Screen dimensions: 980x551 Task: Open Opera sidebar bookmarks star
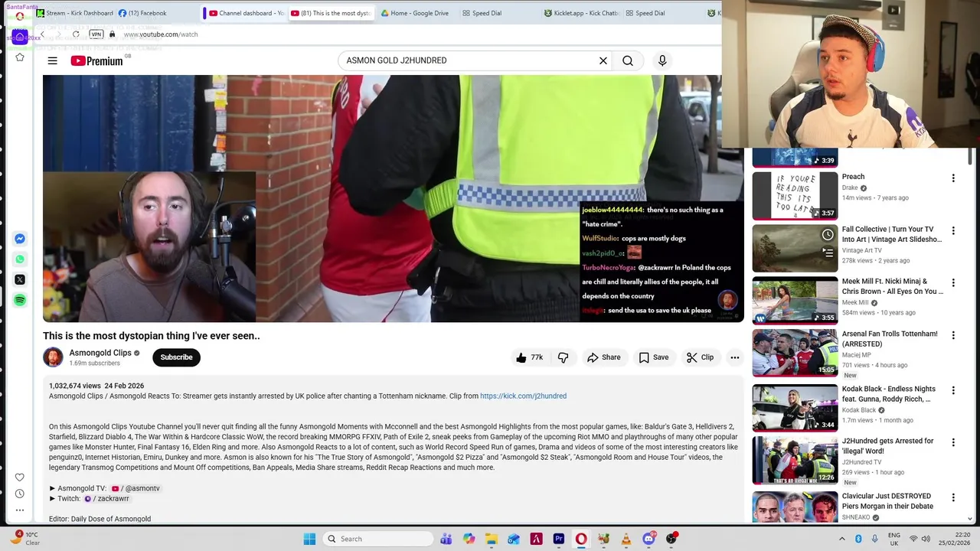pos(20,57)
